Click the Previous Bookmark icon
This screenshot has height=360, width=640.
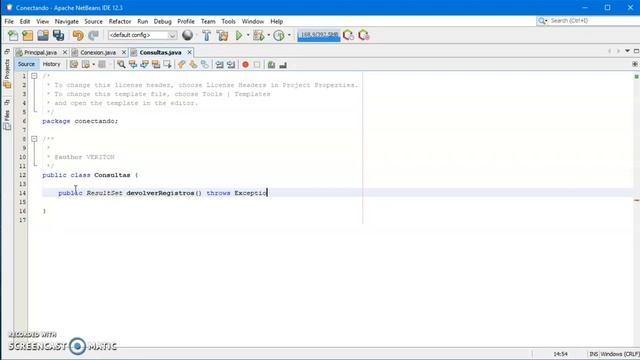click(x=181, y=64)
